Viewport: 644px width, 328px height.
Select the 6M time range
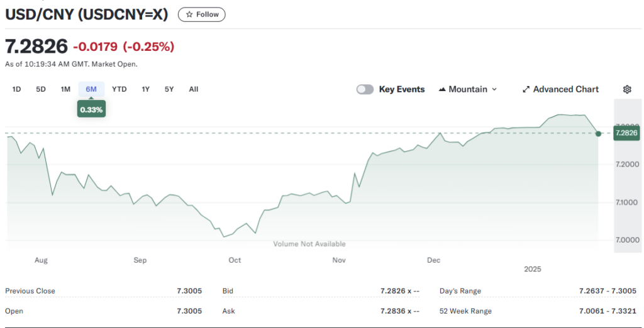(91, 89)
